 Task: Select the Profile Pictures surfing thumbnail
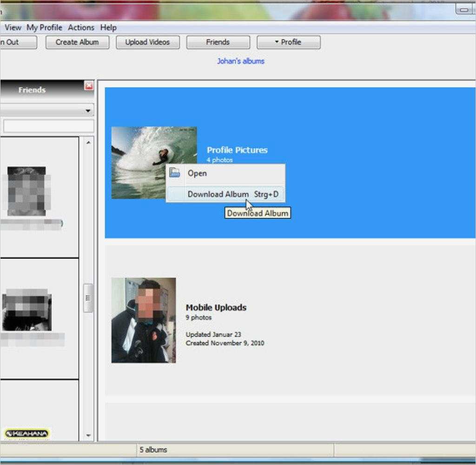(154, 163)
